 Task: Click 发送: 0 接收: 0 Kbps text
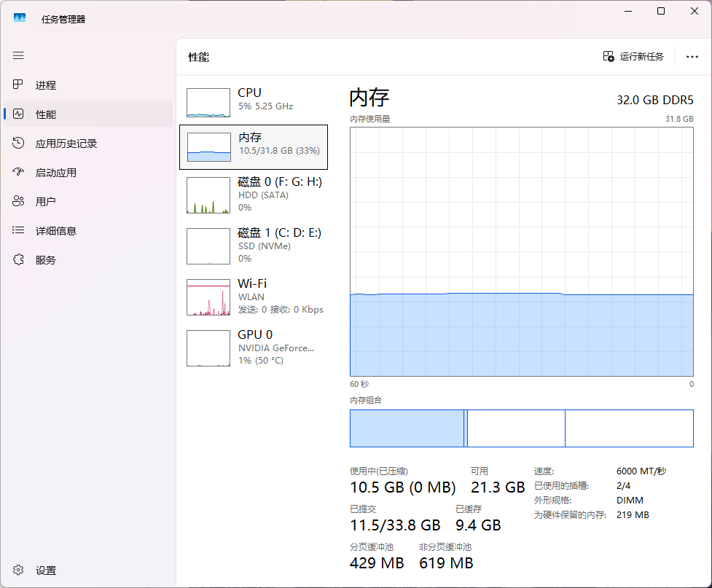point(281,310)
